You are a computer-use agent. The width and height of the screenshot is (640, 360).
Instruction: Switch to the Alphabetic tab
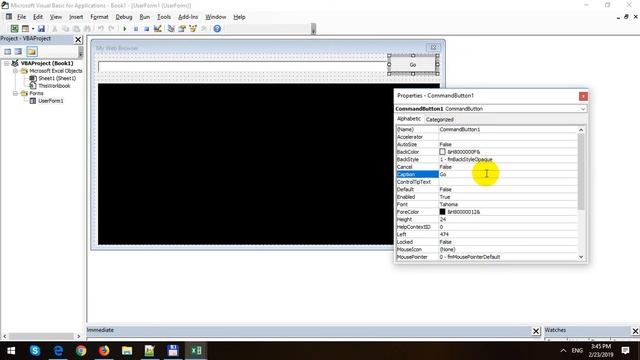tap(409, 119)
